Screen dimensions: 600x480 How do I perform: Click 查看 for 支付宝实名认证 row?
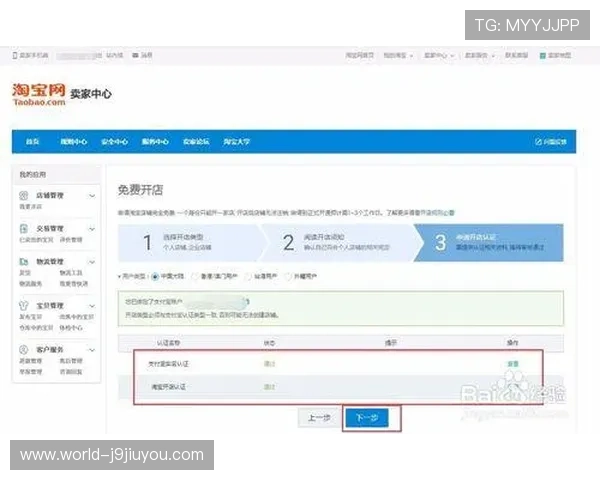pos(512,364)
